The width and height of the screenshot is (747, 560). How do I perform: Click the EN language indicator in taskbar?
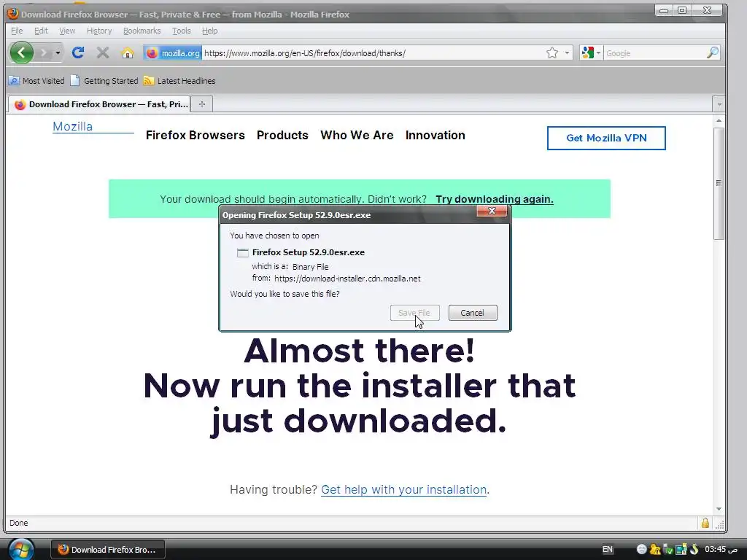click(608, 550)
